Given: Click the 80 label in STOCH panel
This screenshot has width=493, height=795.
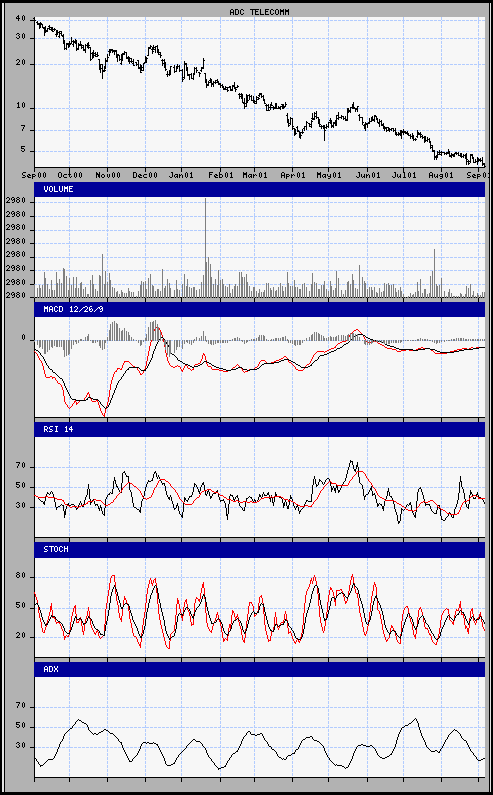Looking at the screenshot, I should pyautogui.click(x=20, y=577).
